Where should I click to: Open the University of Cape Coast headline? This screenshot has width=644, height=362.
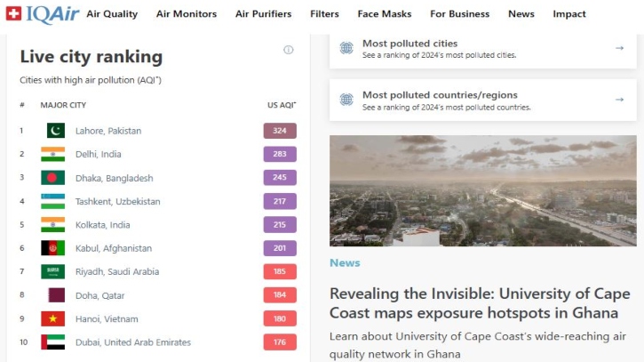pos(480,302)
